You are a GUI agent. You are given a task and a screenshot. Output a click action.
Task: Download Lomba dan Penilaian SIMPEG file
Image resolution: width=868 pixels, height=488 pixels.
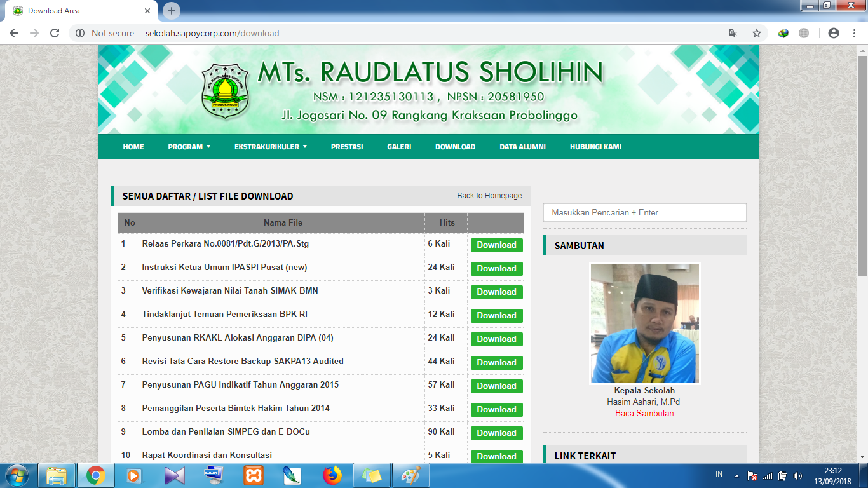pos(497,433)
